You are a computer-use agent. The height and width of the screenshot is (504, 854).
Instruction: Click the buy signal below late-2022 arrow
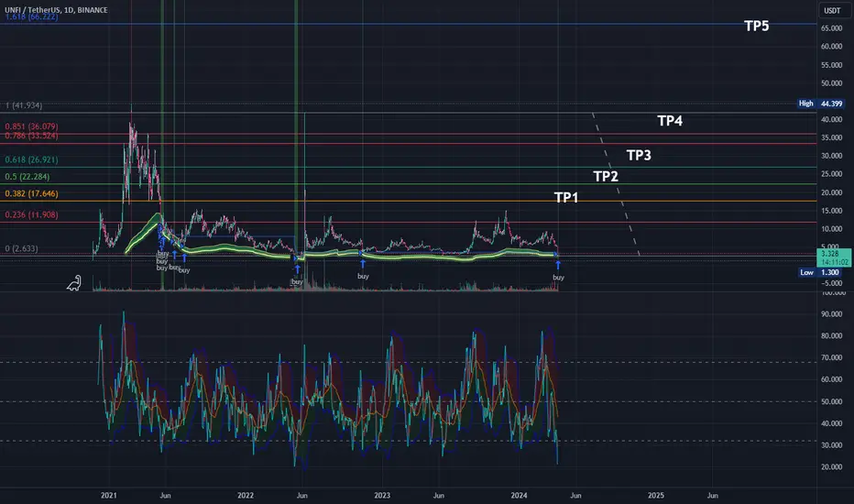point(363,276)
